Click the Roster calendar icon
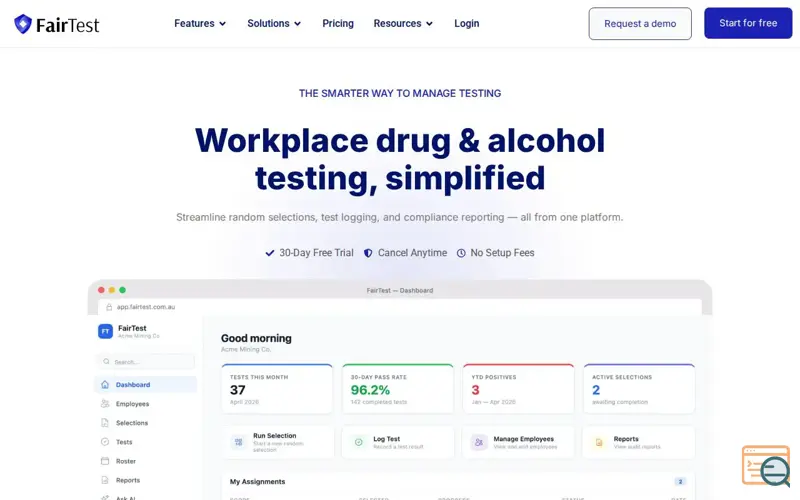Screen dimensions: 800x500 105,461
